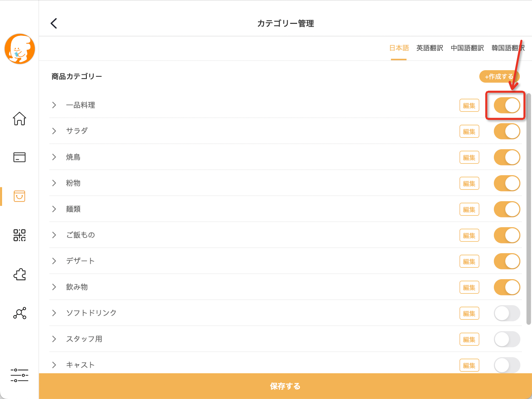Click the 保存する button
The width and height of the screenshot is (532, 399).
285,386
